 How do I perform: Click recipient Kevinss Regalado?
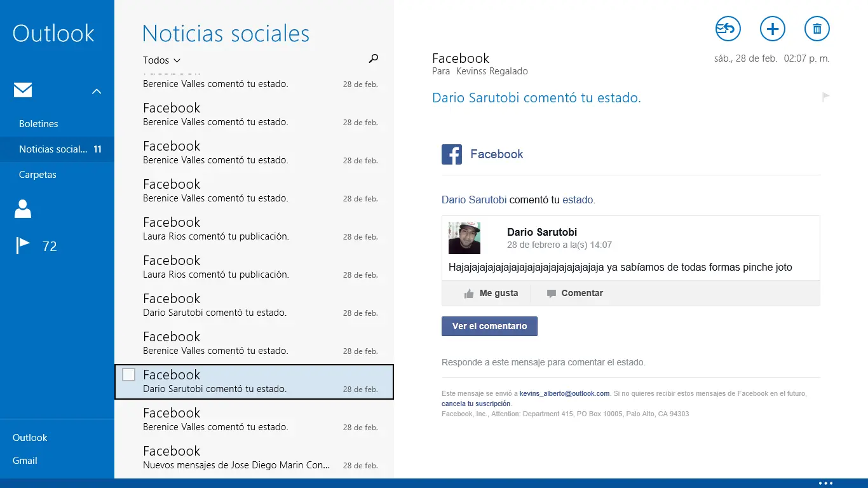[x=492, y=71]
